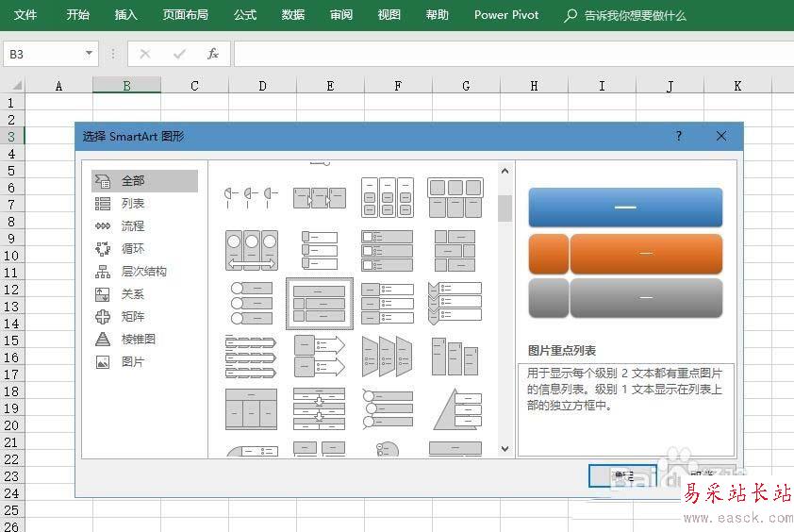
Task: Choose the two boxes with arrows layout
Action: click(320, 357)
